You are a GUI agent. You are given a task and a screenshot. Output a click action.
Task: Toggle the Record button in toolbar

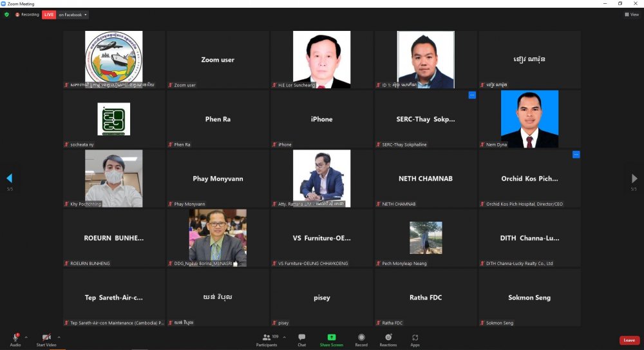point(361,339)
